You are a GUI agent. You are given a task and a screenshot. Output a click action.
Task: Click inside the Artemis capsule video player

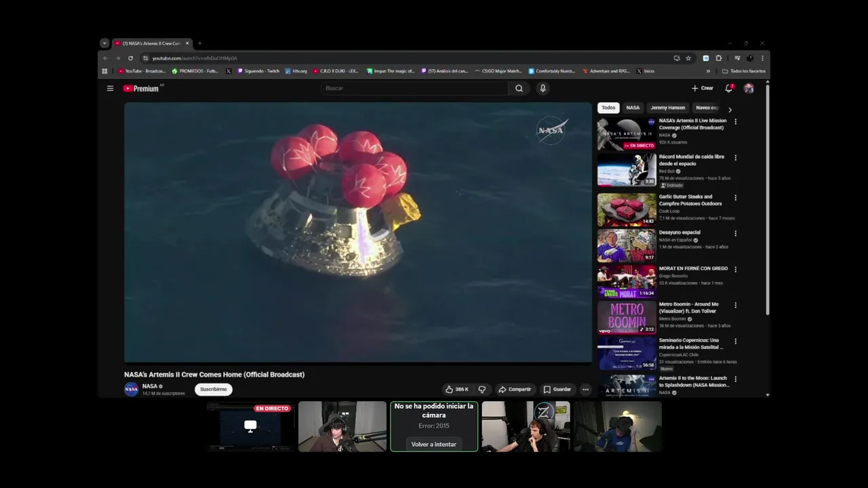coord(358,232)
